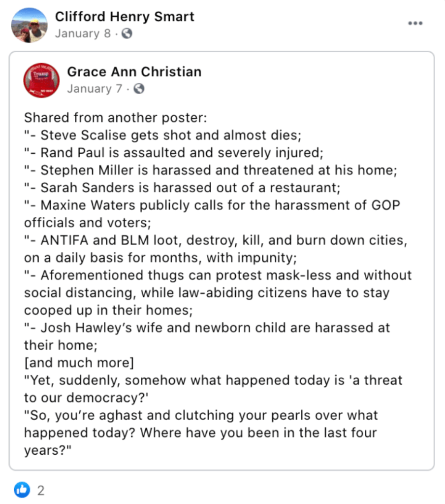Open the January 7 shared post timestamp
The height and width of the screenshot is (504, 445).
95,89
